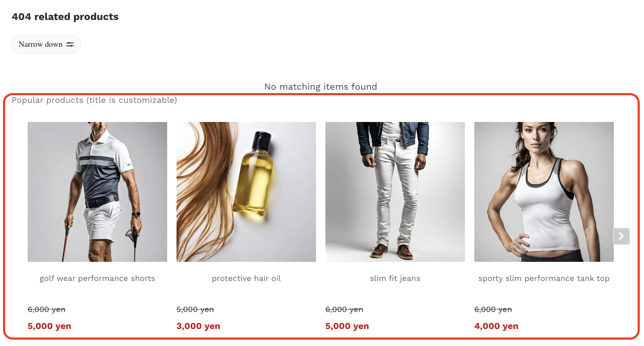Click the golf wear performance shorts title
This screenshot has height=346, width=644.
(x=97, y=278)
